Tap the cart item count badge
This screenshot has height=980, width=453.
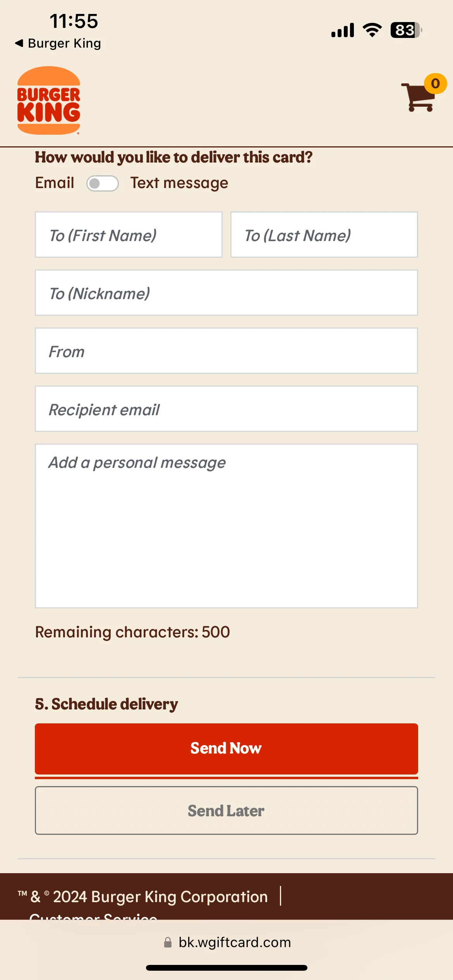tap(435, 83)
